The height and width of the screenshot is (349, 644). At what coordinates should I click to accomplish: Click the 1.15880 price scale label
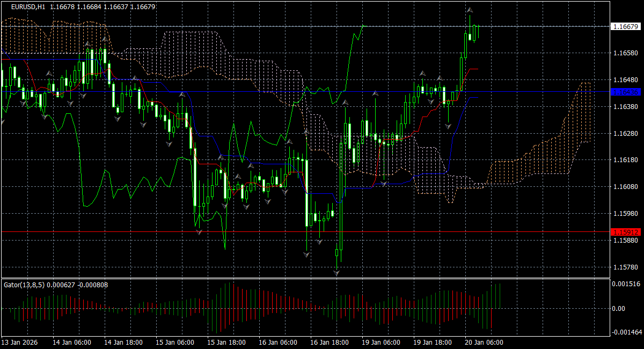625,241
